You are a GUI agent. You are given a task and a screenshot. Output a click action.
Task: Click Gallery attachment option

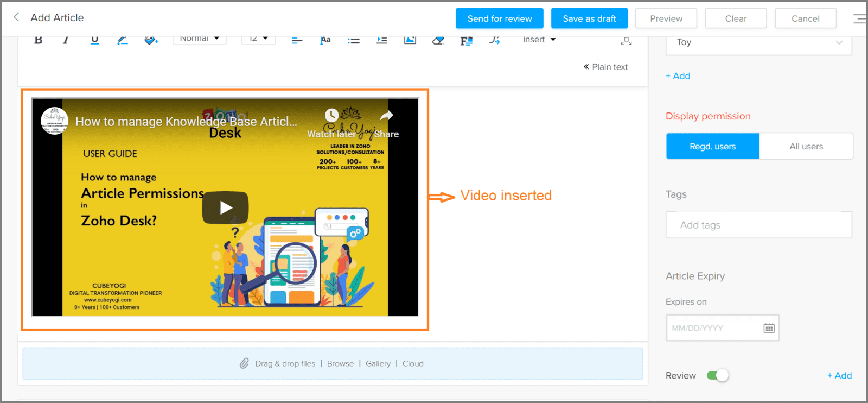pyautogui.click(x=378, y=363)
